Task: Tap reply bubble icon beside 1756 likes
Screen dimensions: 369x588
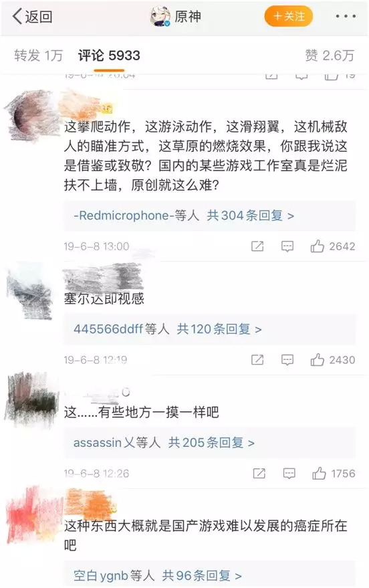Action: pyautogui.click(x=289, y=474)
